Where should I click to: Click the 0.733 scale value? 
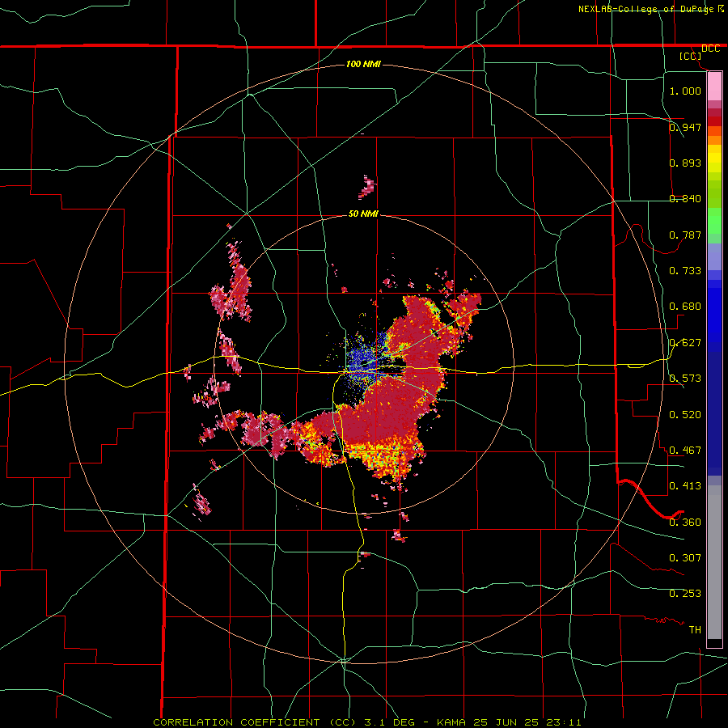pyautogui.click(x=685, y=270)
